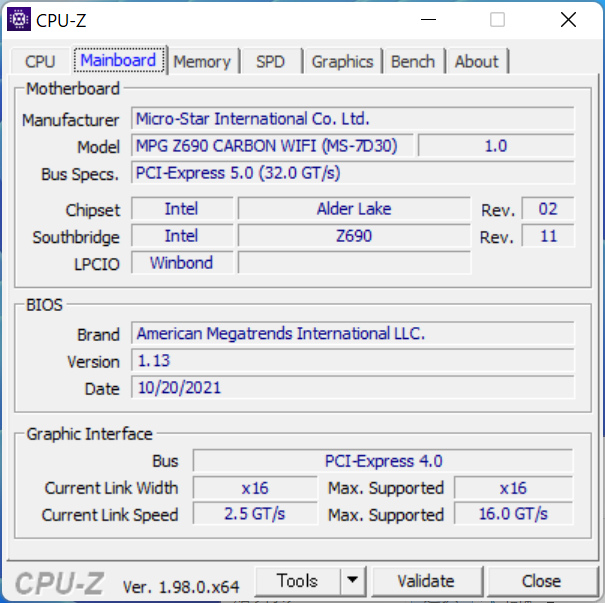Click the Manufacturer label
605x603 pixels.
coord(71,120)
